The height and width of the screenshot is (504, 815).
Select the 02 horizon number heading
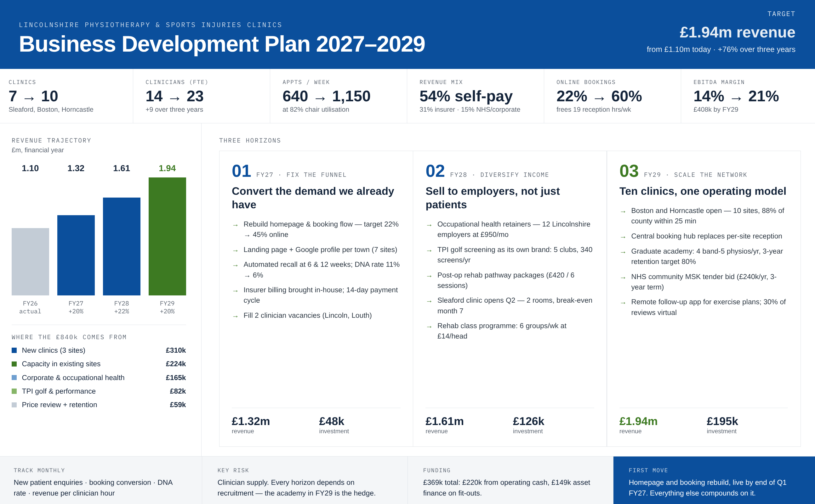pos(435,171)
